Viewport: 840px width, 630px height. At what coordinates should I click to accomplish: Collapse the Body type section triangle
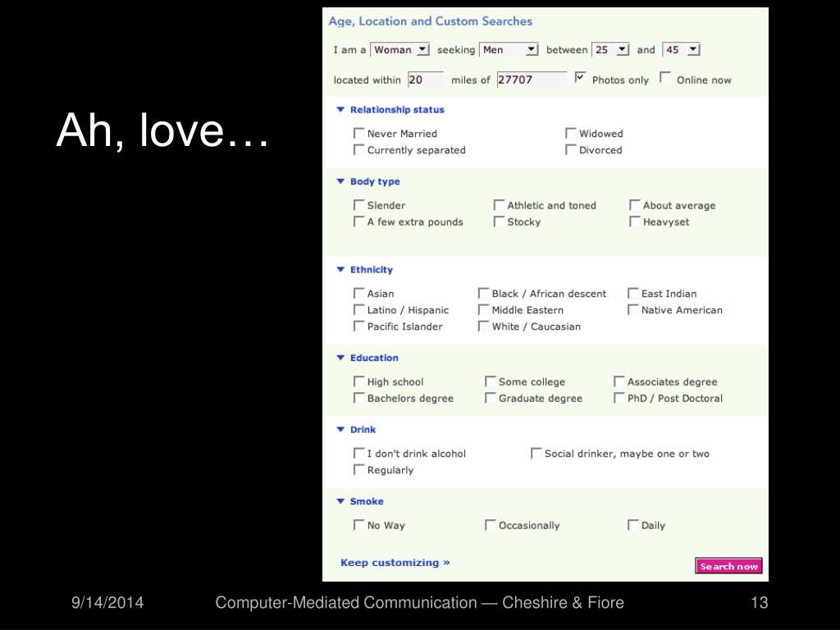[340, 181]
